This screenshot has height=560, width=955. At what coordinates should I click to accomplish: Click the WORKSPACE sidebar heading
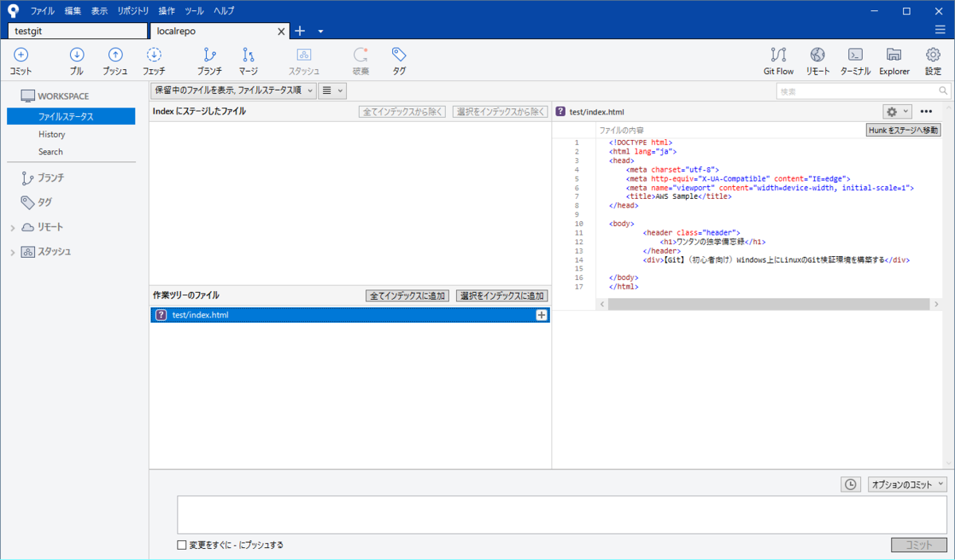[64, 96]
